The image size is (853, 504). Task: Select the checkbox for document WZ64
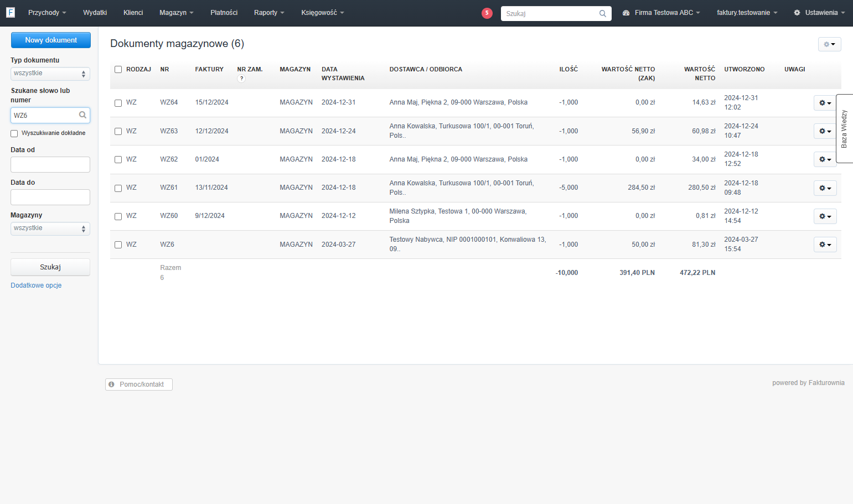click(x=118, y=103)
